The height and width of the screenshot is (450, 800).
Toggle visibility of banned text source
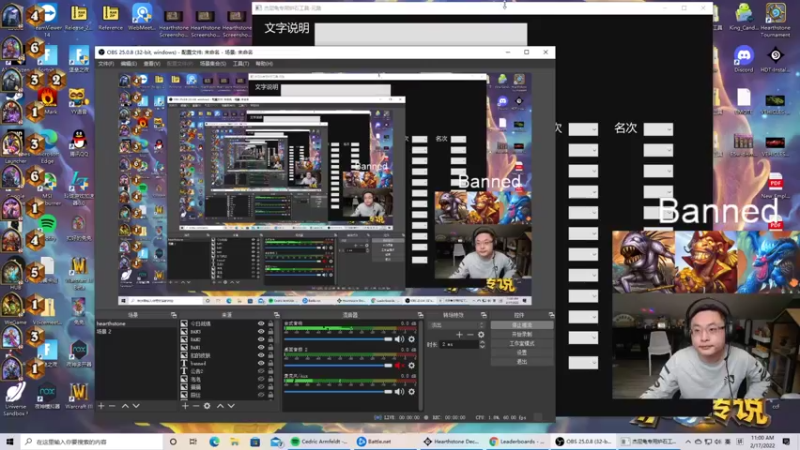[x=261, y=363]
